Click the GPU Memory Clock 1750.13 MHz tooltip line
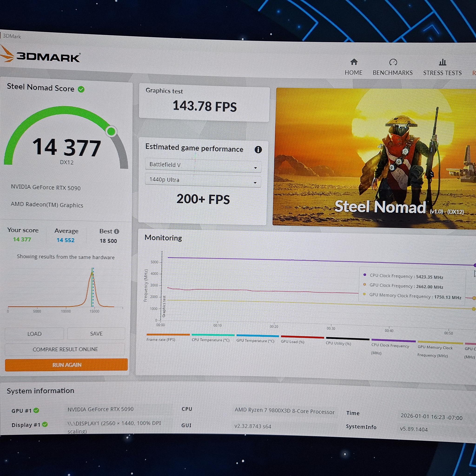 tap(413, 296)
